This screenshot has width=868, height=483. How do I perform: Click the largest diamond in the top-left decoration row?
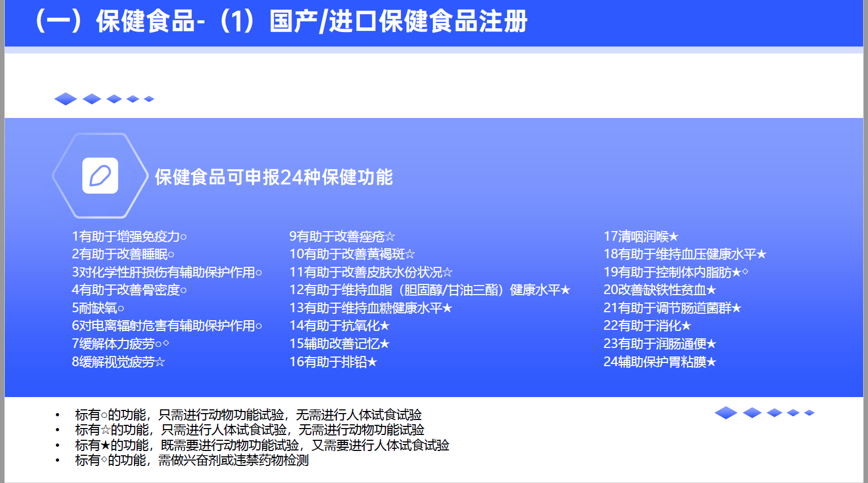click(x=66, y=99)
